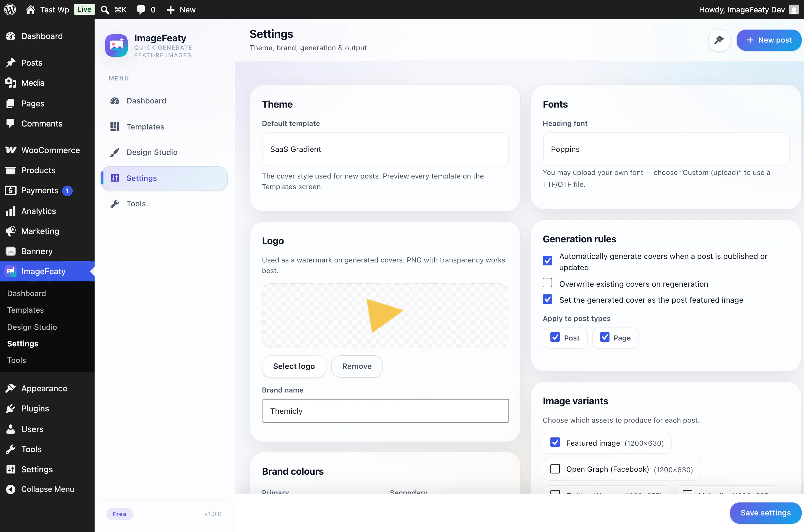Open Templates submenu under ImageFeaty in admin sidebar

(25, 310)
